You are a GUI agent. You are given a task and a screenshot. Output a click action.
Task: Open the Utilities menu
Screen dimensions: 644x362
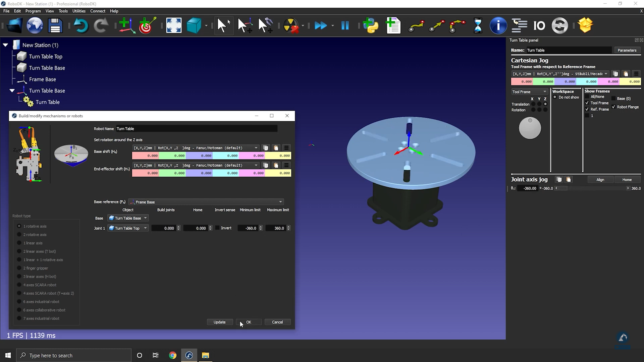(x=79, y=11)
